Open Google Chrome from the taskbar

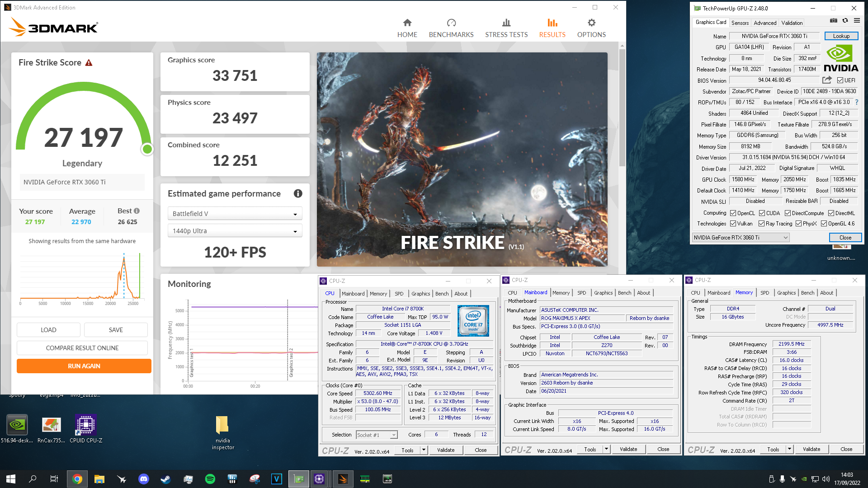pyautogui.click(x=77, y=479)
